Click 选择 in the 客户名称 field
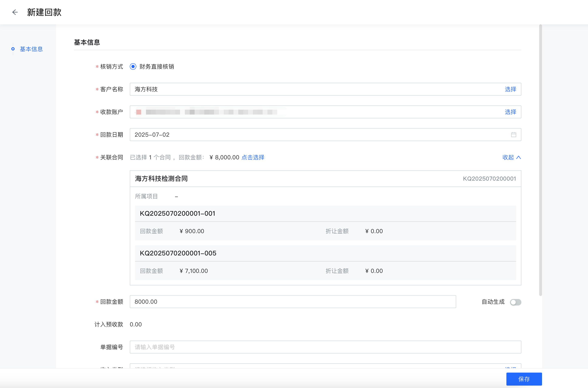The width and height of the screenshot is (588, 388). point(510,89)
